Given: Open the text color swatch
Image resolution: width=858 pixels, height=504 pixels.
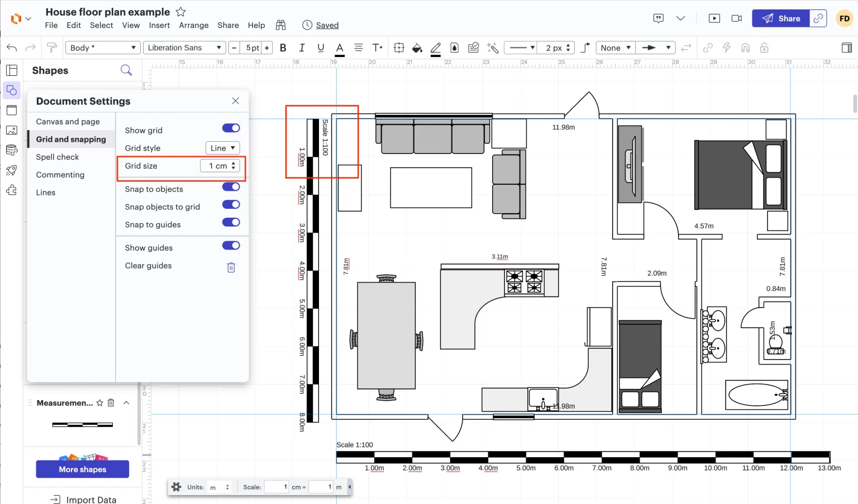Looking at the screenshot, I should coord(340,49).
